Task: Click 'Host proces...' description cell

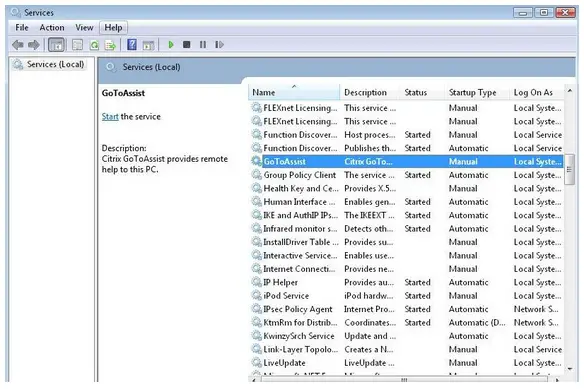Action: point(369,135)
